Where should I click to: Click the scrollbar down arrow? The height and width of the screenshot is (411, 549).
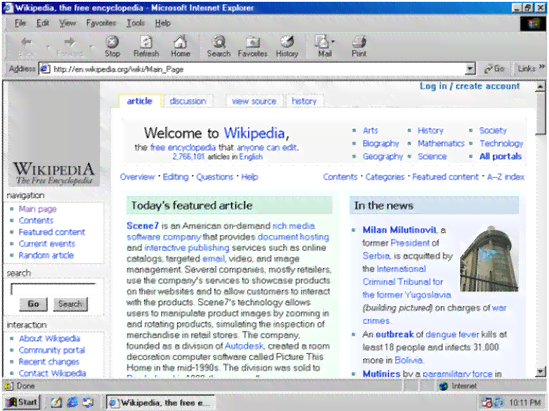pos(541,372)
